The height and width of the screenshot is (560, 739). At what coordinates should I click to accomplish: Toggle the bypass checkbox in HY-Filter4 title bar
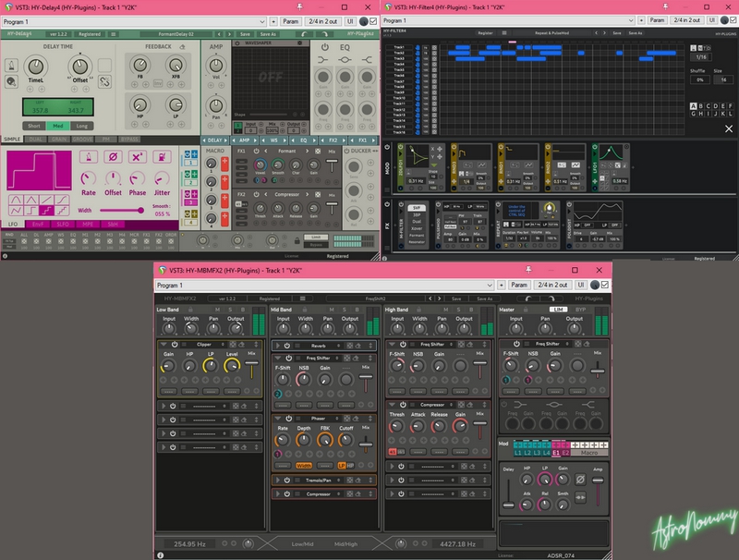[734, 20]
